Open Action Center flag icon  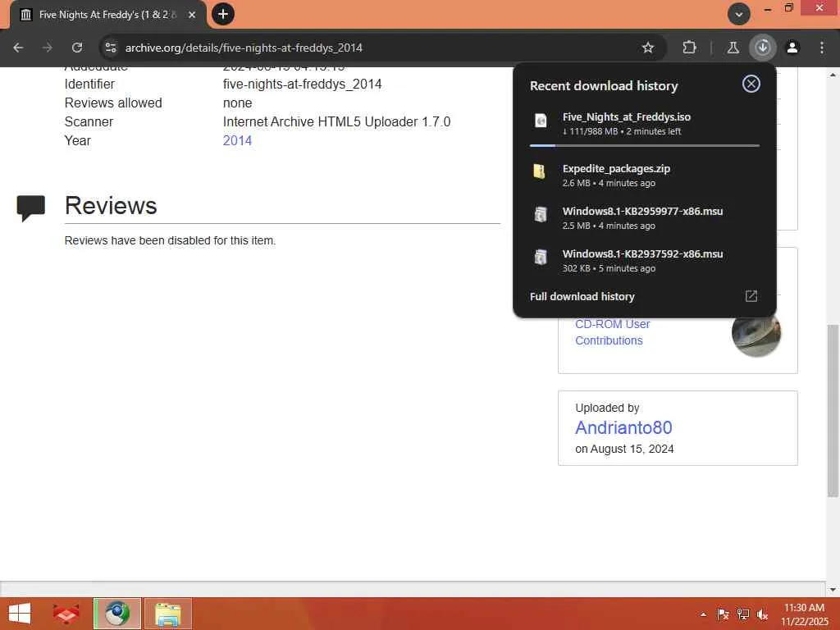[723, 614]
